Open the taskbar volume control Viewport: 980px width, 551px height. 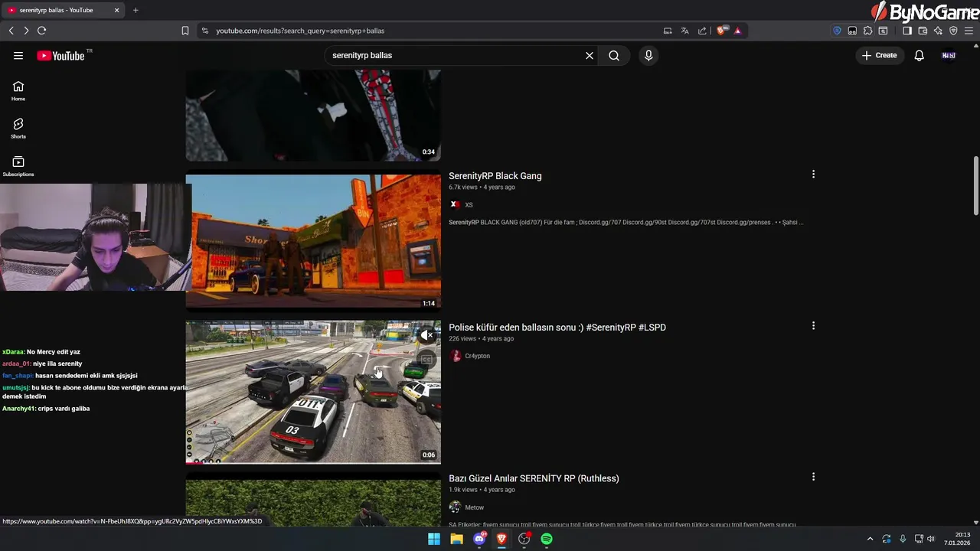click(931, 539)
